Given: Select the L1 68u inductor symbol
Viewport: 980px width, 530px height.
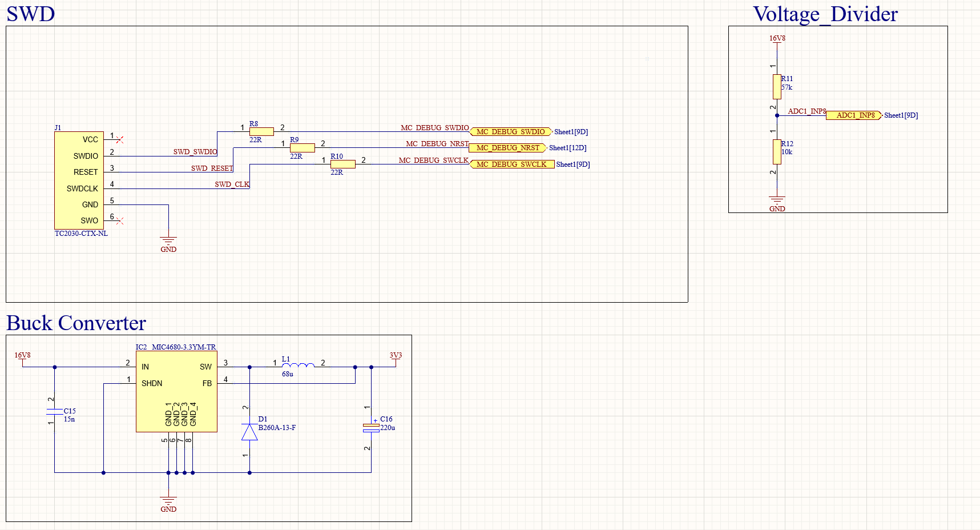Looking at the screenshot, I should 298,366.
